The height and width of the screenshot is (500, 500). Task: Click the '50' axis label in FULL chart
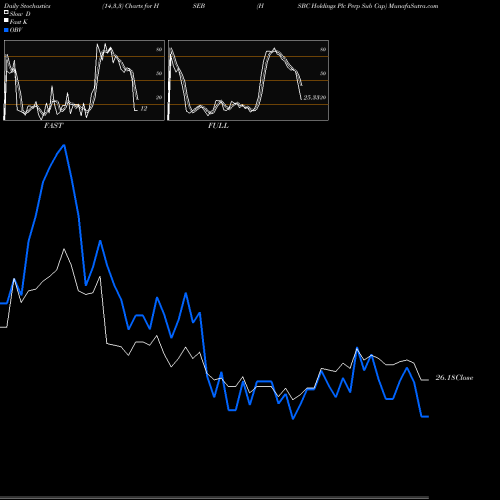pyautogui.click(x=323, y=73)
